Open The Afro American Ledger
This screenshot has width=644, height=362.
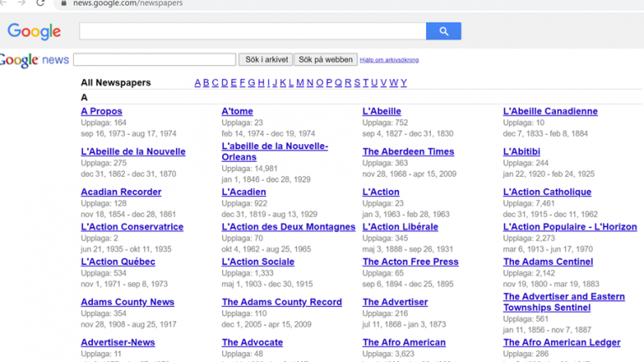(562, 342)
